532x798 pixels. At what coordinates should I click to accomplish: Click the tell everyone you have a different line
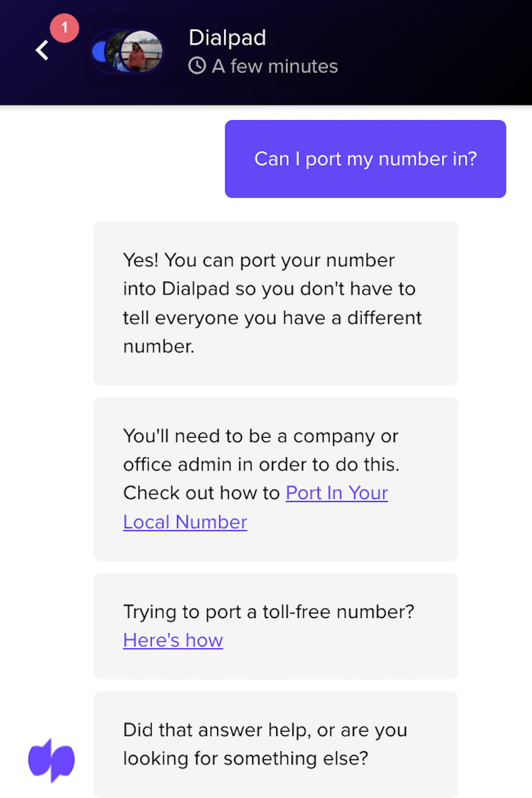[272, 318]
